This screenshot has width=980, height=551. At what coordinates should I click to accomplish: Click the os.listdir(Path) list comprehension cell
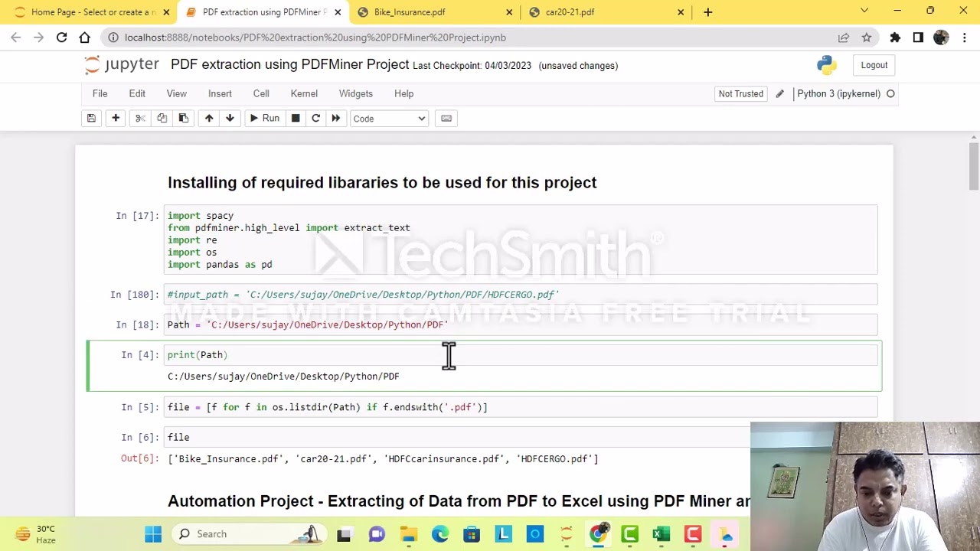click(x=521, y=407)
